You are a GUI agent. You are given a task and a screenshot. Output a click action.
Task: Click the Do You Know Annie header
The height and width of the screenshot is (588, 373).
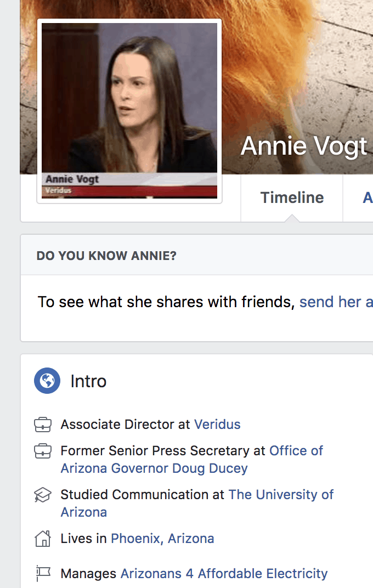106,256
